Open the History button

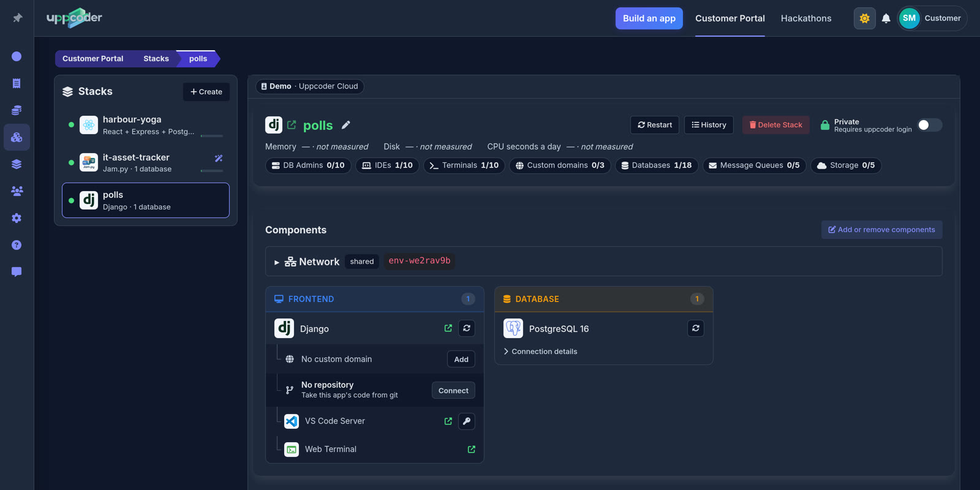tap(709, 125)
